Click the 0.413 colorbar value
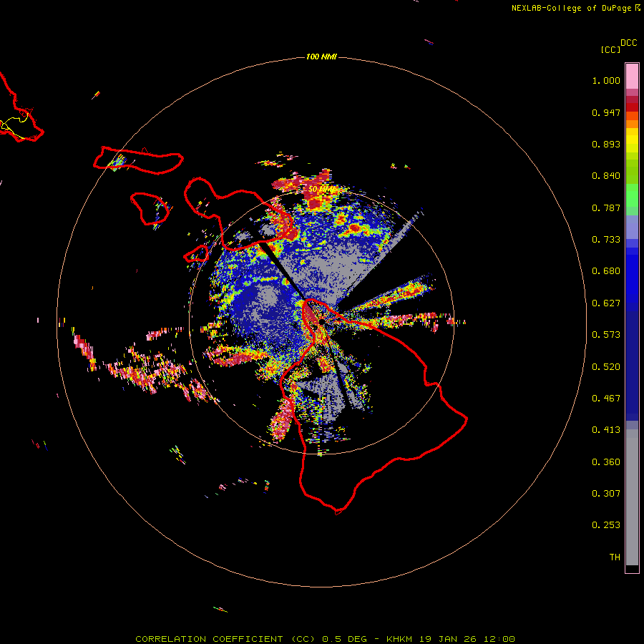This screenshot has height=644, width=644. coord(606,430)
